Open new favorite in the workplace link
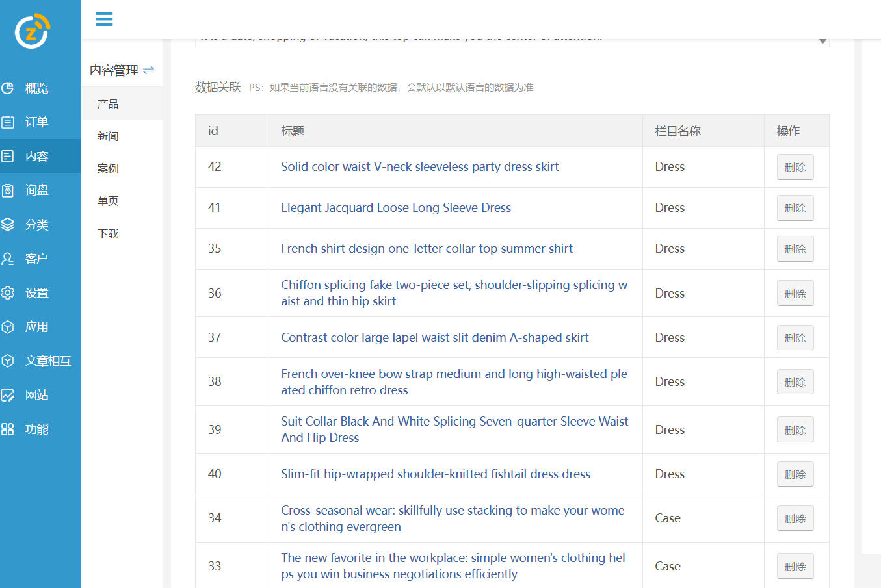 click(x=453, y=566)
